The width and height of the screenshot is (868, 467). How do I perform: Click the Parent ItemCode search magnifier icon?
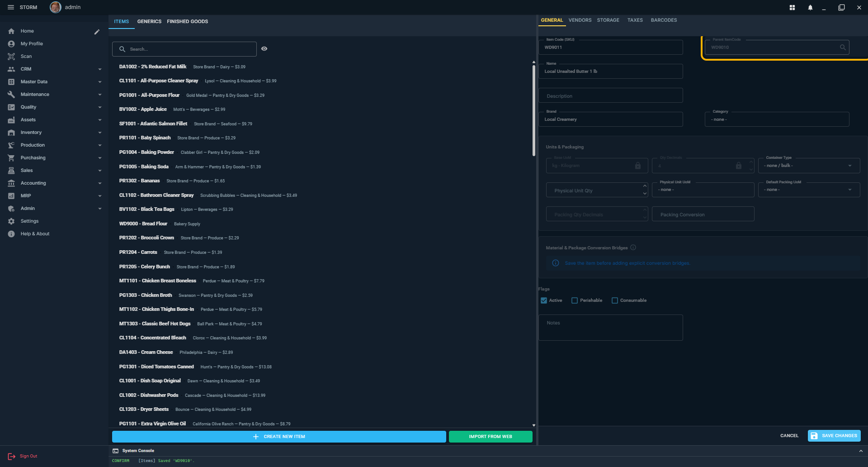coord(843,47)
